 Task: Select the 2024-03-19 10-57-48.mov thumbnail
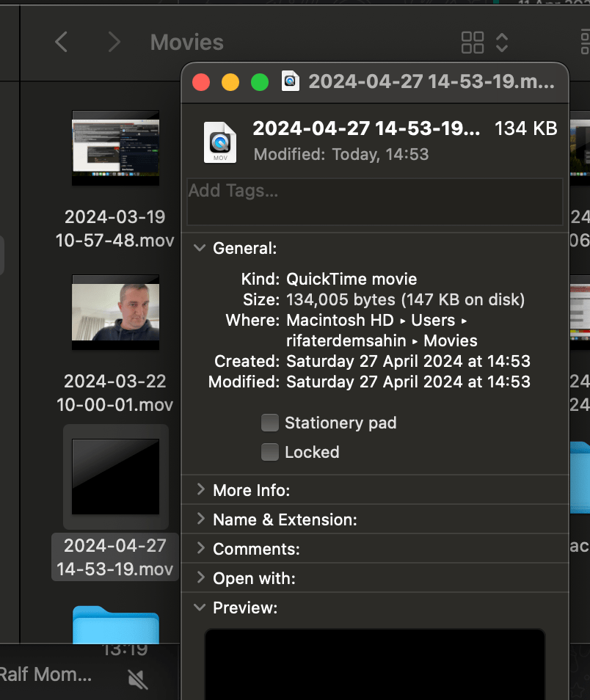click(116, 147)
